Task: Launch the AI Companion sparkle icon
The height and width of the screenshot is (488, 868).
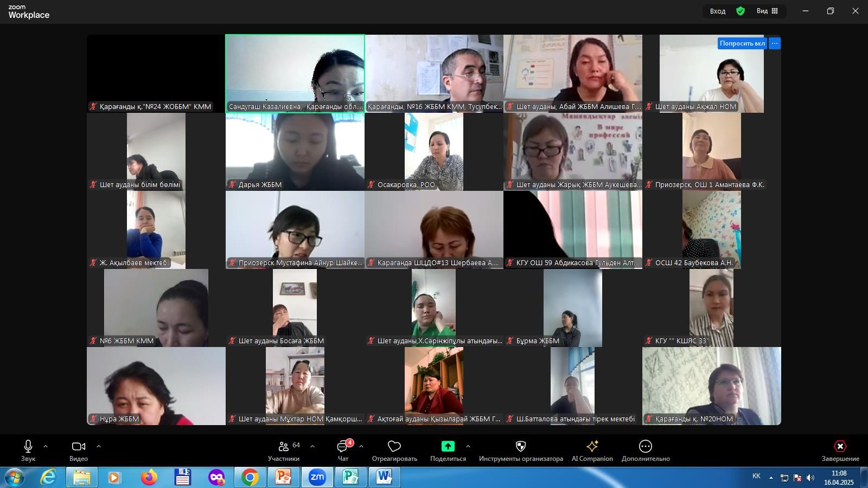Action: (x=592, y=446)
